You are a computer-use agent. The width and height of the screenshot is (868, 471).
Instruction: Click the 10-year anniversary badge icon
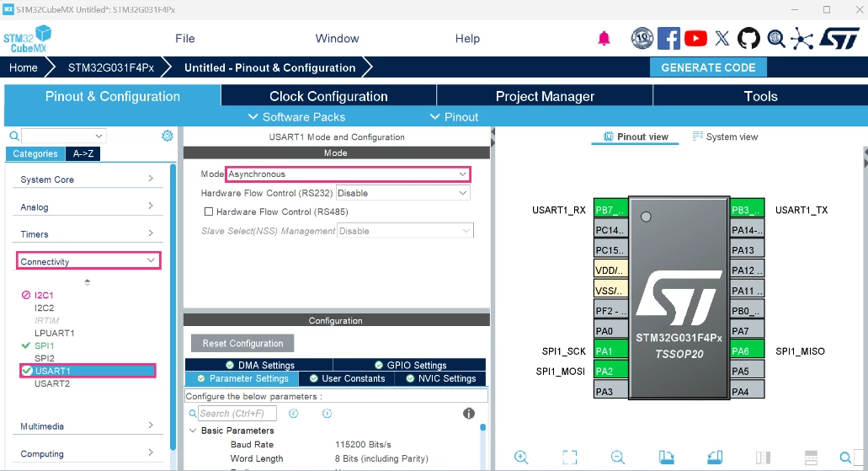642,38
